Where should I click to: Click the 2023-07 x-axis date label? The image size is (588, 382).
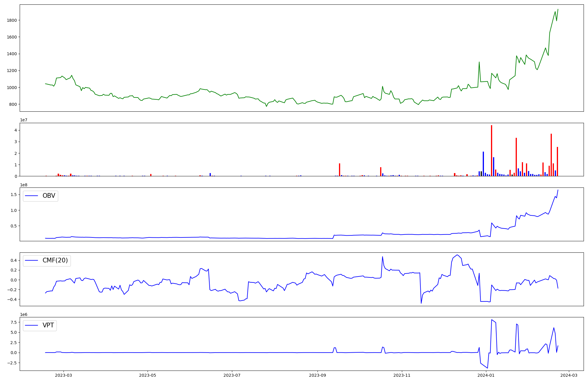point(232,375)
